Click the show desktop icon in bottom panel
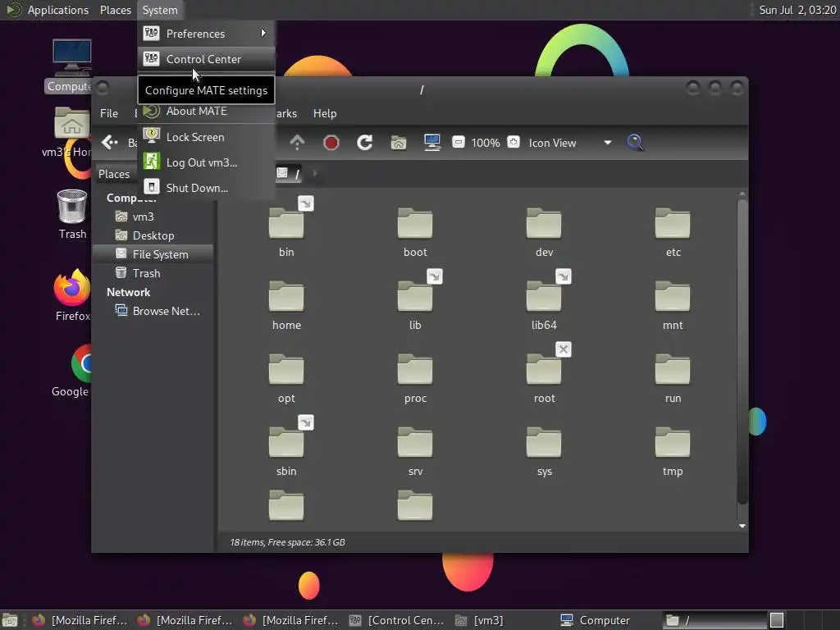This screenshot has width=840, height=630. [x=10, y=620]
